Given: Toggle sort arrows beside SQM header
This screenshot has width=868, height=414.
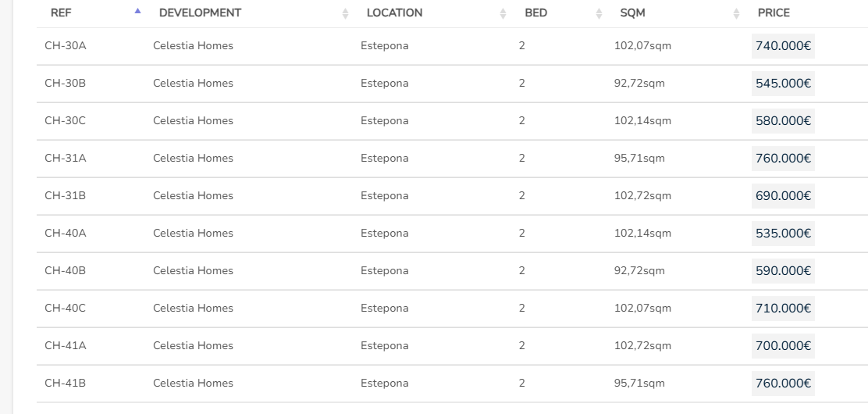Looking at the screenshot, I should coord(737,13).
